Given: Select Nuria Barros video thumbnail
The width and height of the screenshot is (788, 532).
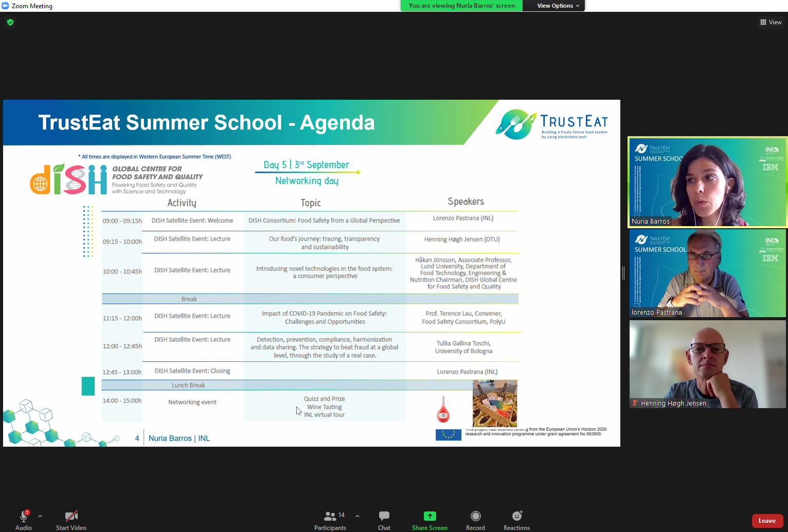Looking at the screenshot, I should pyautogui.click(x=707, y=182).
